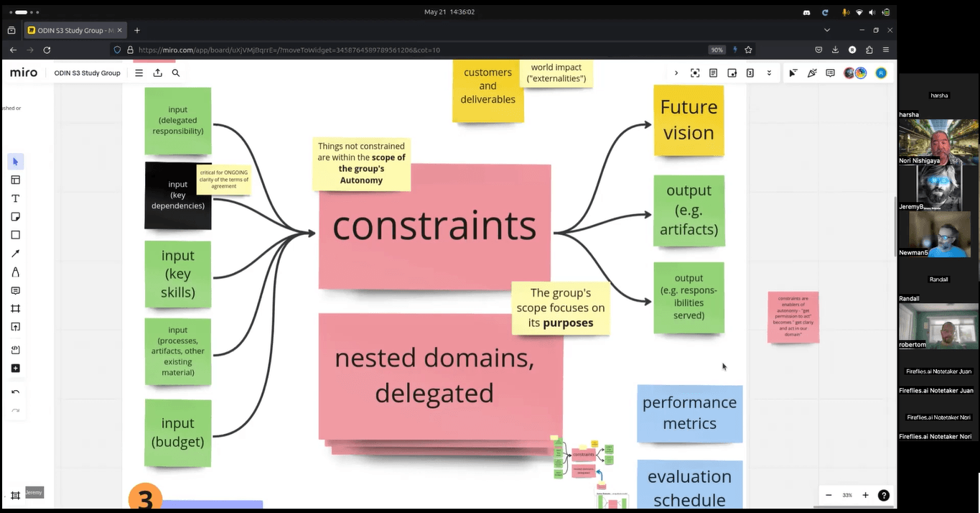Image resolution: width=980 pixels, height=513 pixels.
Task: Open the reactions party popper tool
Action: 812,73
